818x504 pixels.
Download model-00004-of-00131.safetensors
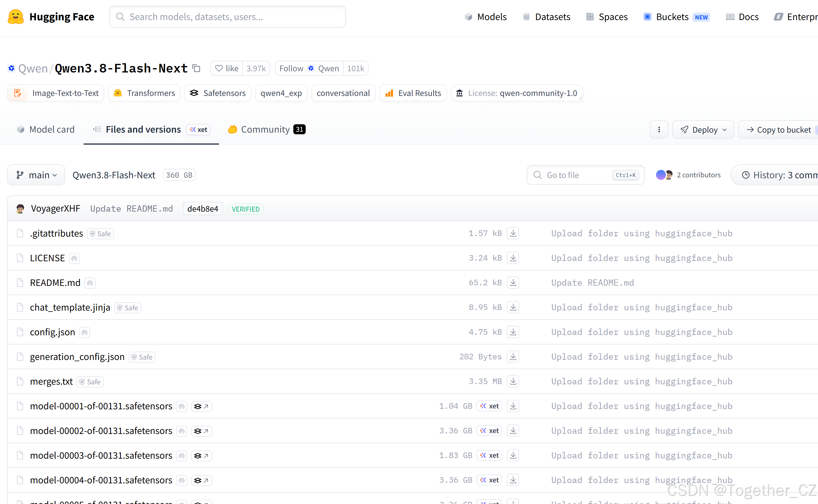513,480
